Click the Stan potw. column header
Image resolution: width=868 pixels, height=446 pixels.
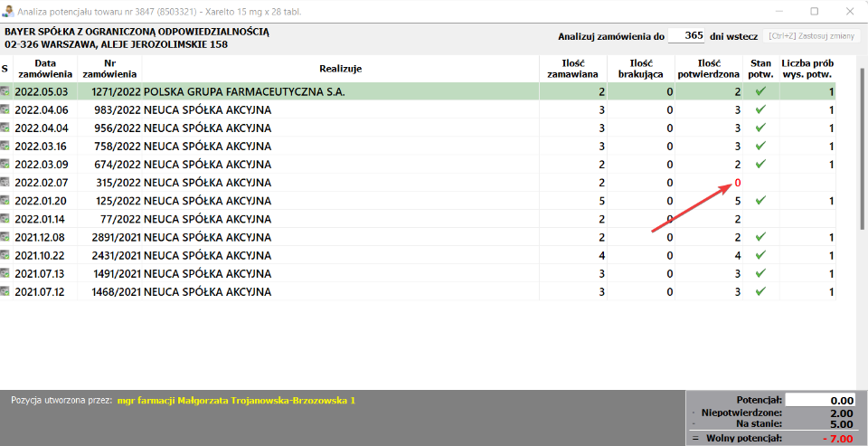click(x=760, y=69)
